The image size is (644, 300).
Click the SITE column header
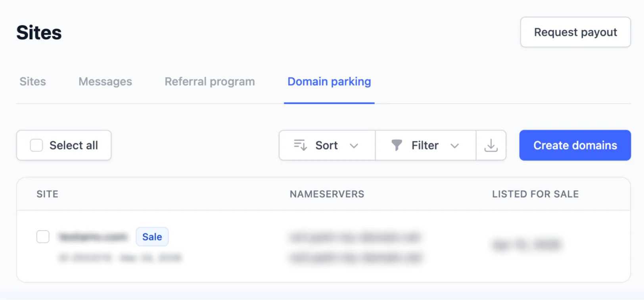click(x=47, y=194)
